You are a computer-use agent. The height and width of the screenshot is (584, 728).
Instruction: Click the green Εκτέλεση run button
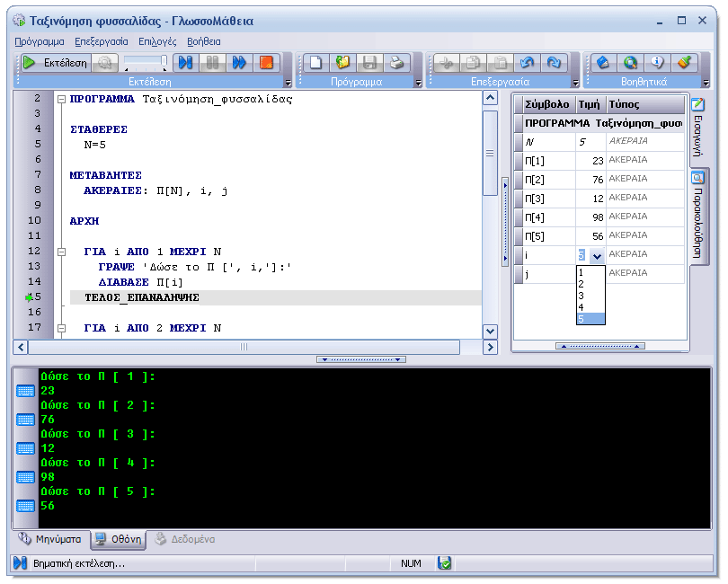[x=56, y=63]
